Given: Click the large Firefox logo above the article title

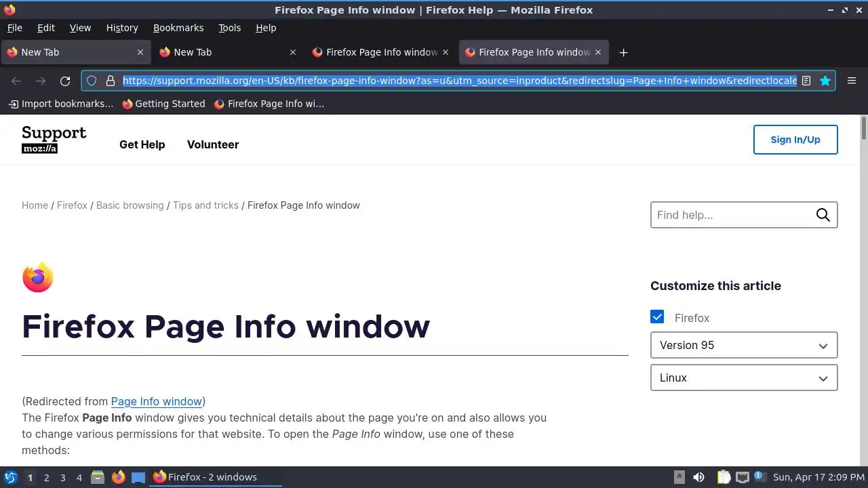Looking at the screenshot, I should pyautogui.click(x=38, y=277).
